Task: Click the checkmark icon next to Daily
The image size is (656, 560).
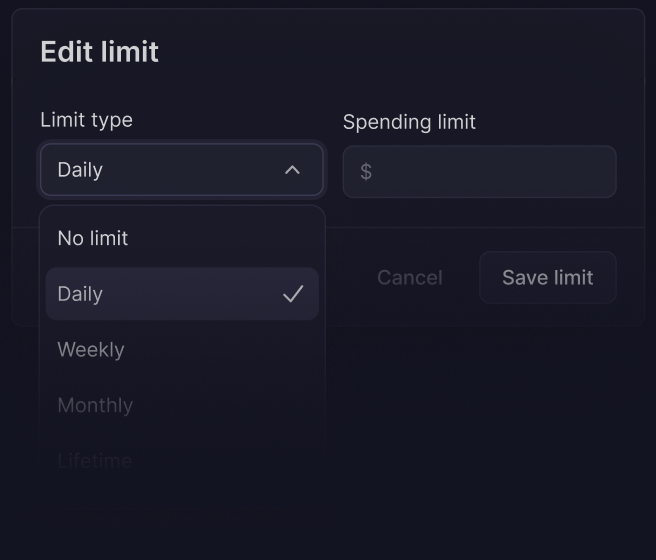Action: click(x=293, y=294)
